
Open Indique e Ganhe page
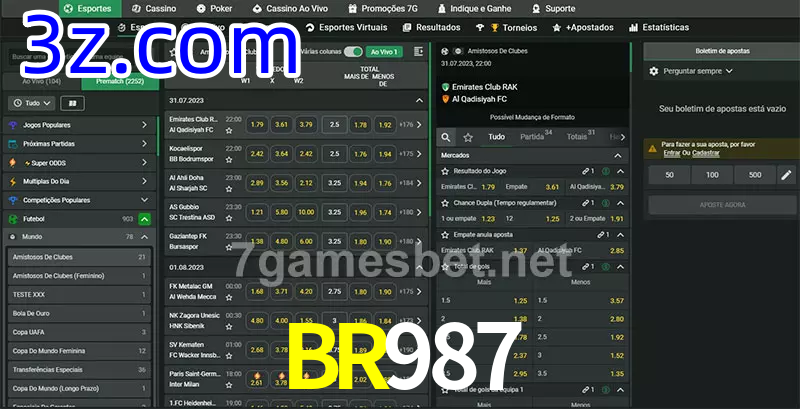point(473,9)
